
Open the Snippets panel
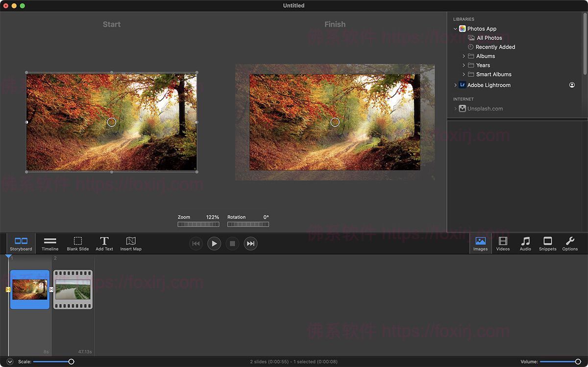(x=547, y=244)
